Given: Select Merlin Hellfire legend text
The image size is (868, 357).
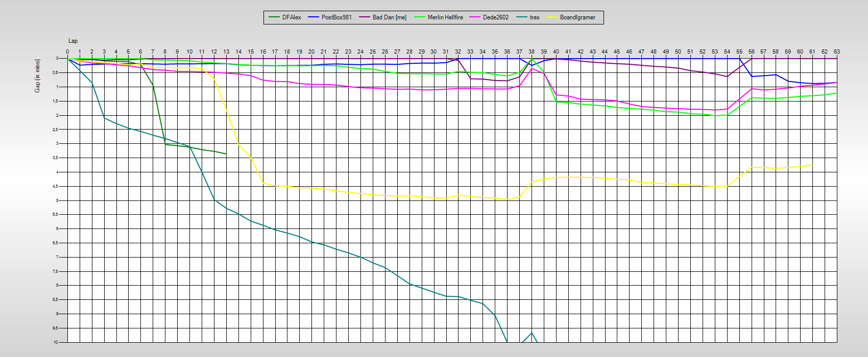Looking at the screenshot, I should coord(445,17).
